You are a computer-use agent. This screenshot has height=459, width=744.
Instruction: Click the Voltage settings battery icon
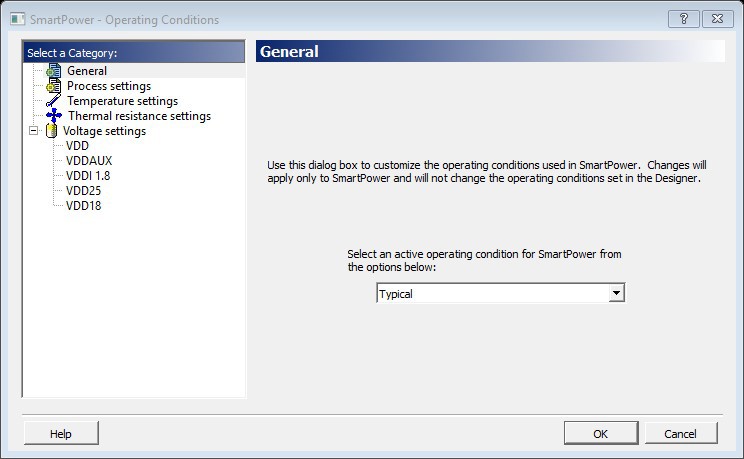(x=51, y=131)
